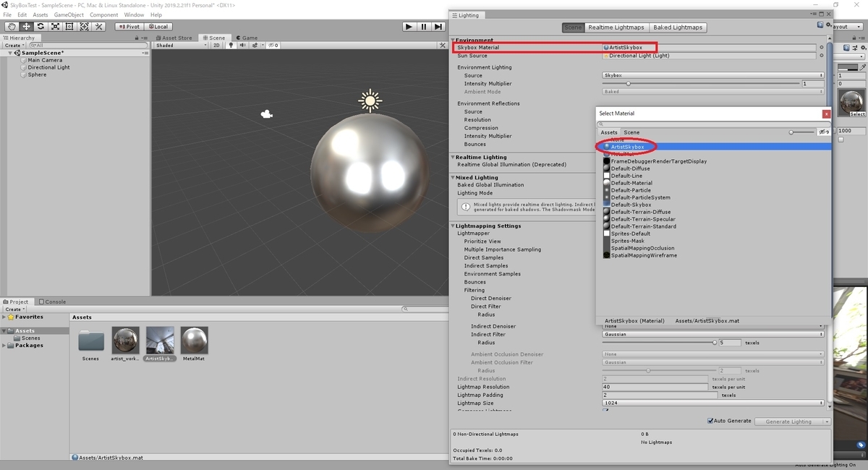
Task: Open the File menu
Action: tap(7, 14)
